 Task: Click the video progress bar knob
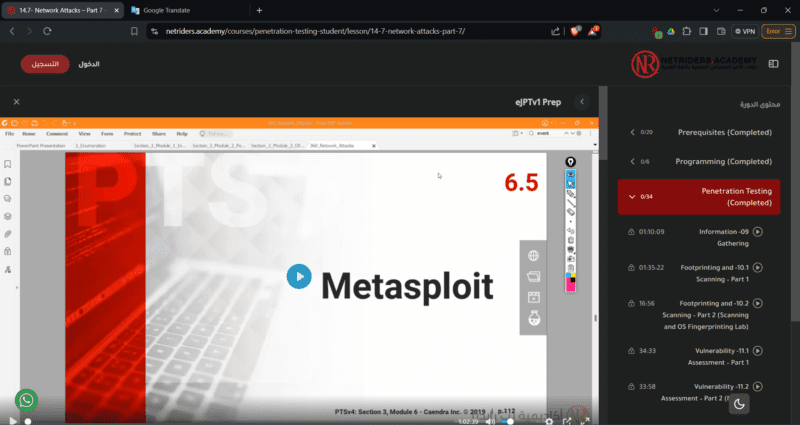(x=28, y=421)
